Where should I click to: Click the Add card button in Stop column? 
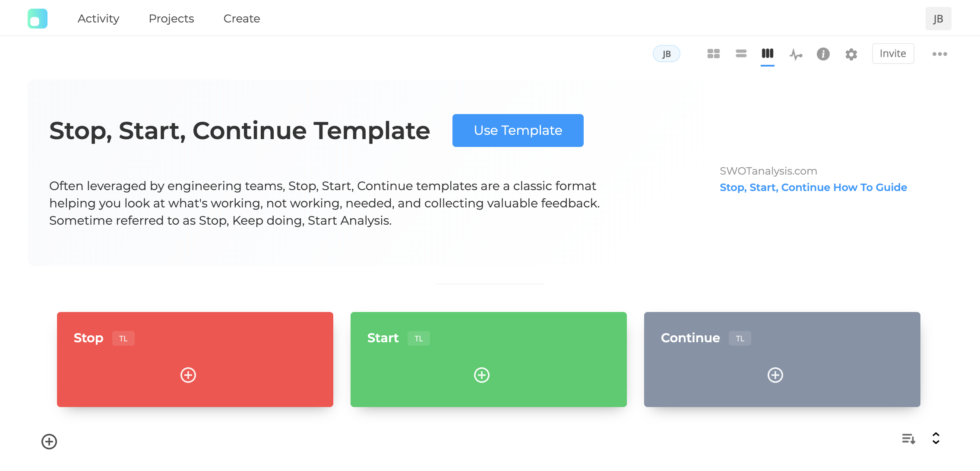[x=189, y=375]
